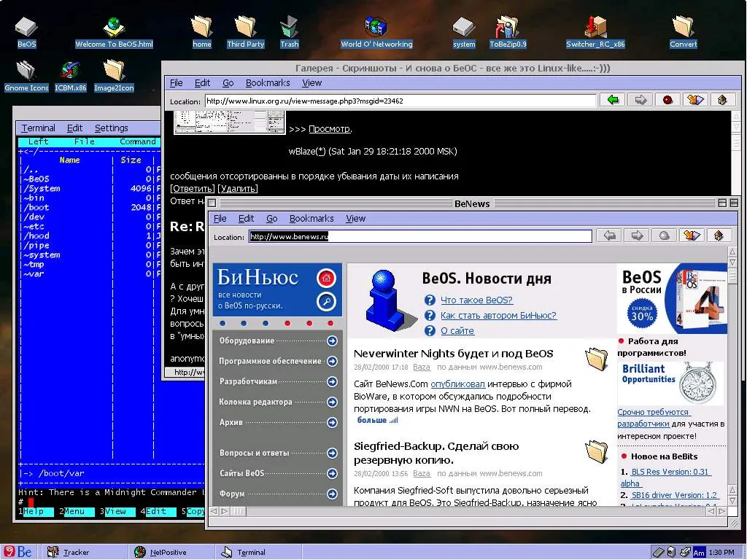Reload the page in the linux.org.ru window
747x560 pixels.
coord(694,100)
